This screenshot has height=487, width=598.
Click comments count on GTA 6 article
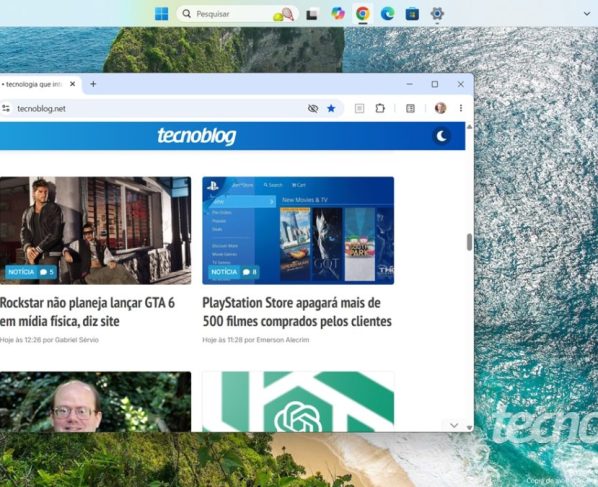(x=47, y=272)
